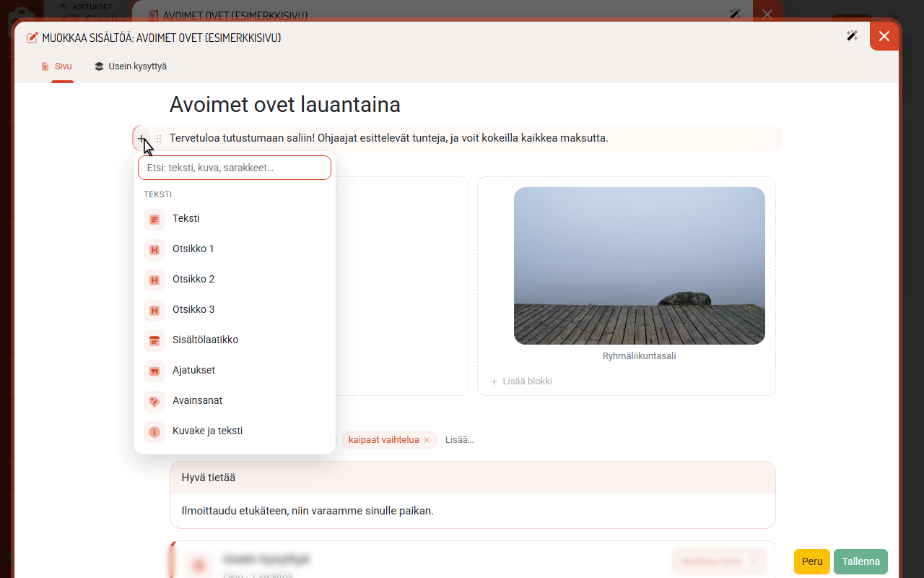Click the Otsikko 3 heading icon
Viewport: 924px width, 578px height.
(x=154, y=310)
